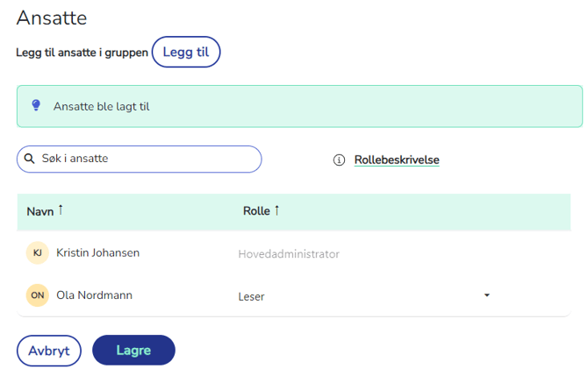This screenshot has width=588, height=376.
Task: Cancel with the Avbryt button
Action: click(x=49, y=351)
